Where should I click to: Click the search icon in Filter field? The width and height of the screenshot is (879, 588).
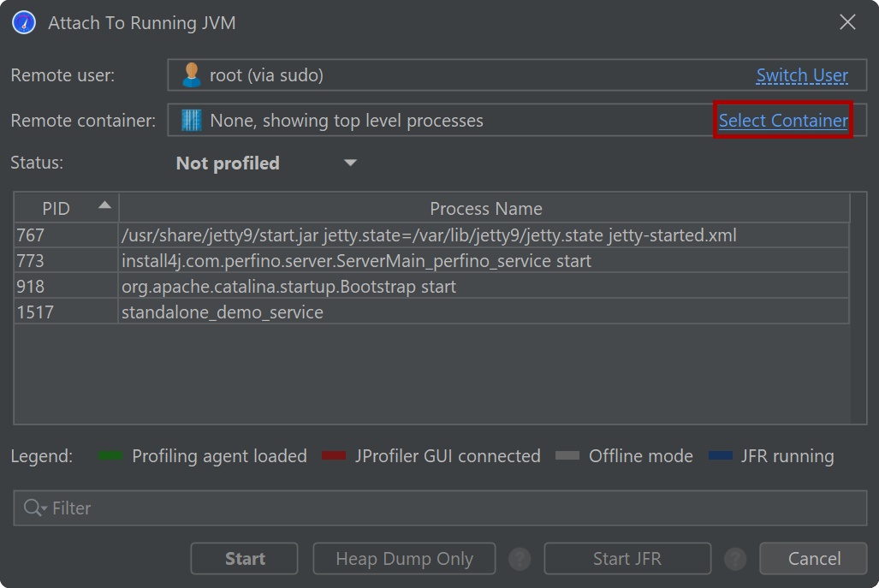pyautogui.click(x=34, y=508)
